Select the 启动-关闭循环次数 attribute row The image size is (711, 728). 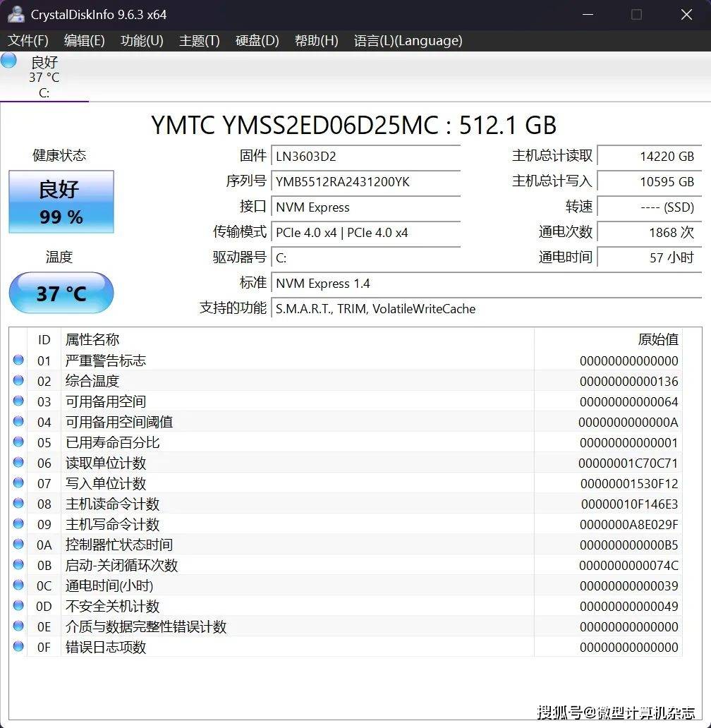click(346, 565)
